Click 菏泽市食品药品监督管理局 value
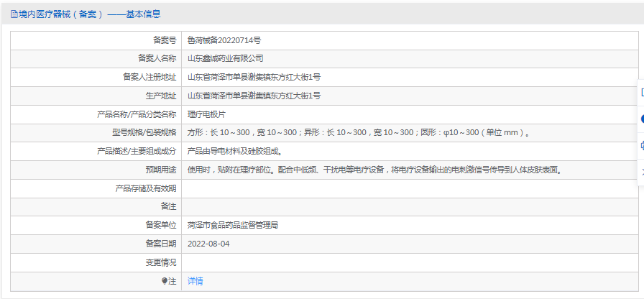The height and width of the screenshot is (299, 644). point(233,226)
